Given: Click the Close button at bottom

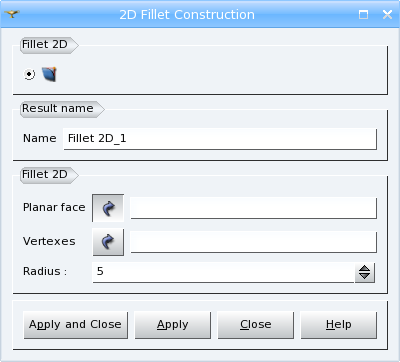Looking at the screenshot, I should click(x=256, y=325).
